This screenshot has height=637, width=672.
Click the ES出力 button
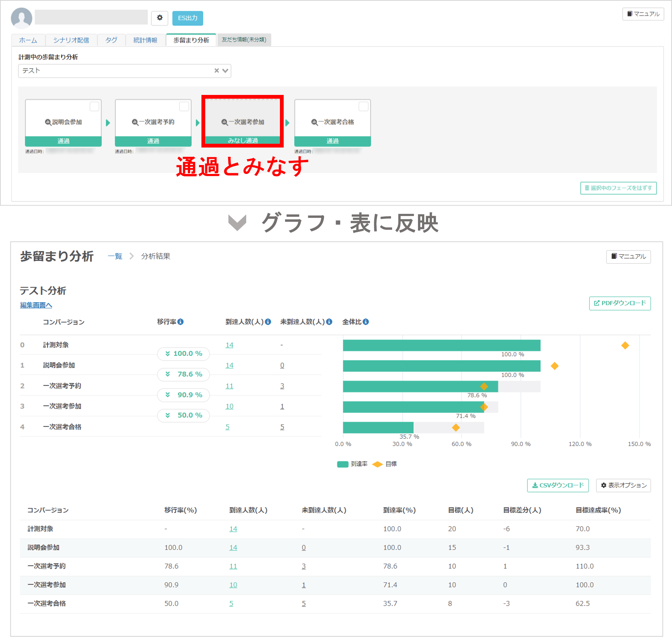(x=187, y=18)
